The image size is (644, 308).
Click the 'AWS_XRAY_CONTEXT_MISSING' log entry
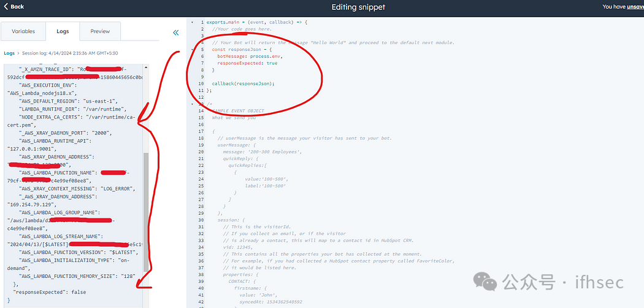tap(77, 190)
